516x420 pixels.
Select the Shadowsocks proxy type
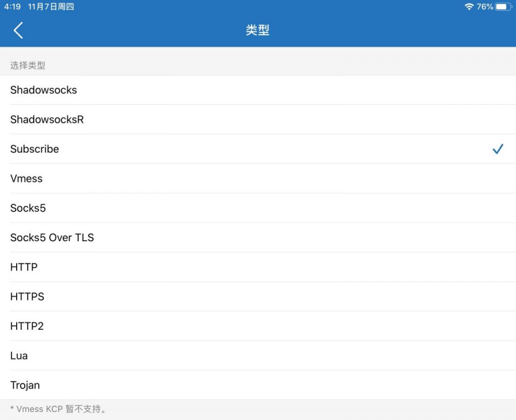[43, 90]
